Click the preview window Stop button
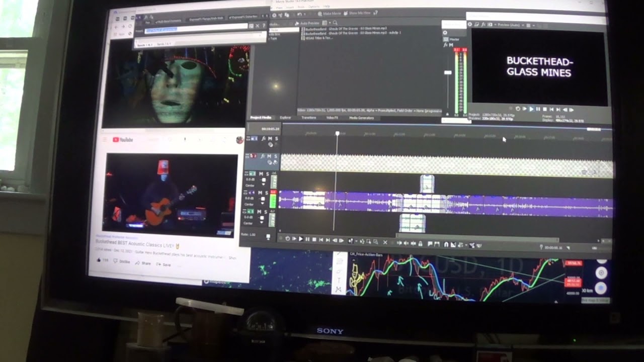The image size is (644, 362). click(x=545, y=109)
